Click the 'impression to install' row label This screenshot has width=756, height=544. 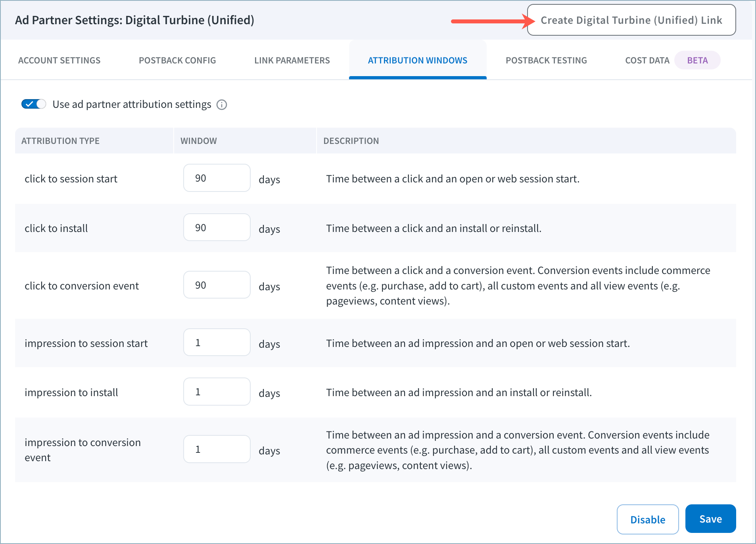coord(71,393)
